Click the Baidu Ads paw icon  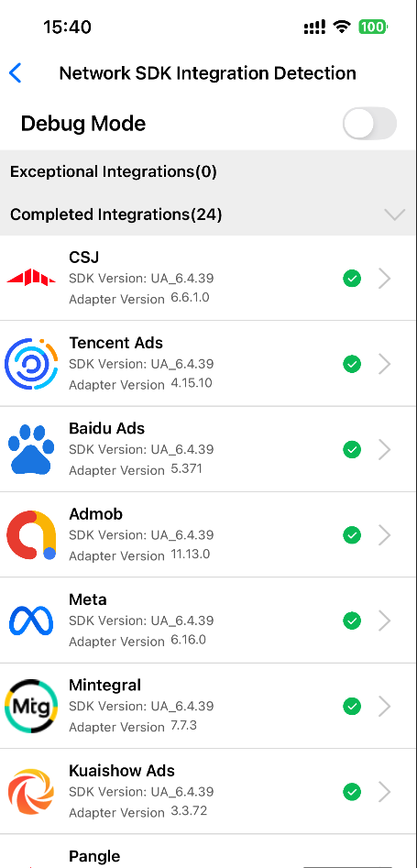click(31, 449)
